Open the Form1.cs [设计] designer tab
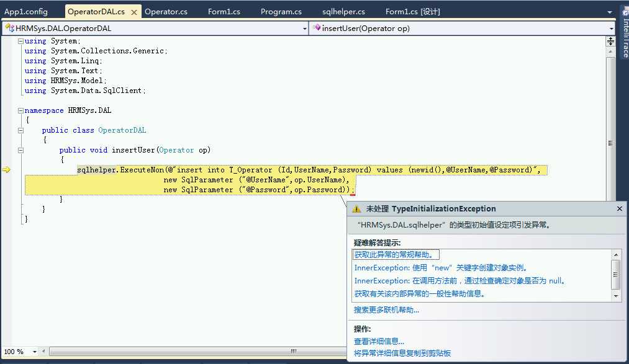The image size is (629, 364). (x=413, y=12)
